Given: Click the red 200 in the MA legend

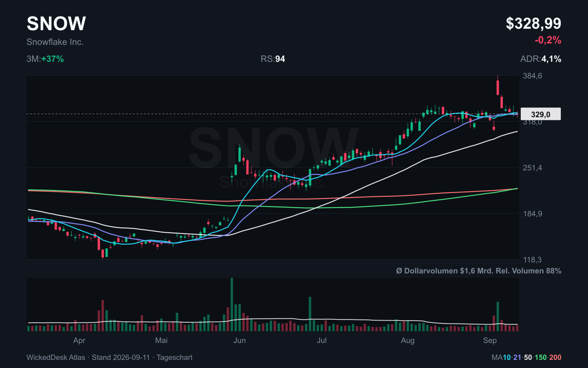Looking at the screenshot, I should point(555,357).
